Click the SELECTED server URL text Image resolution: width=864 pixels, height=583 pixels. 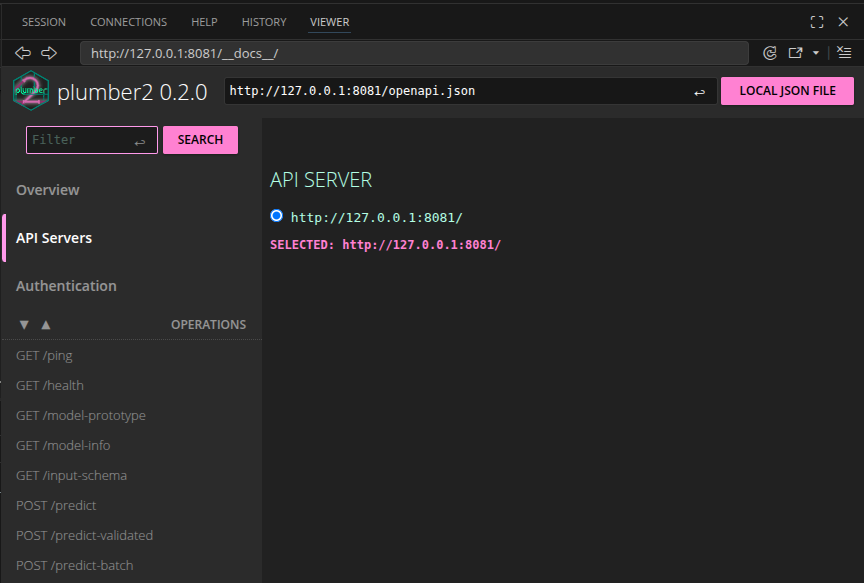pyautogui.click(x=422, y=245)
